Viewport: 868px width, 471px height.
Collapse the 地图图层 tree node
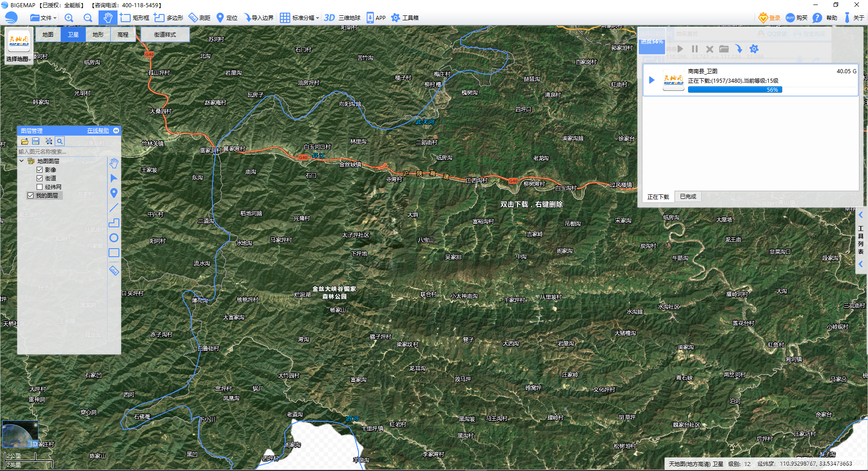point(22,161)
